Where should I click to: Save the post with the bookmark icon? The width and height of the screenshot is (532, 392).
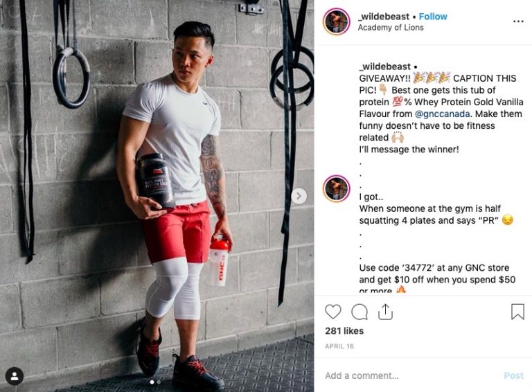click(517, 311)
